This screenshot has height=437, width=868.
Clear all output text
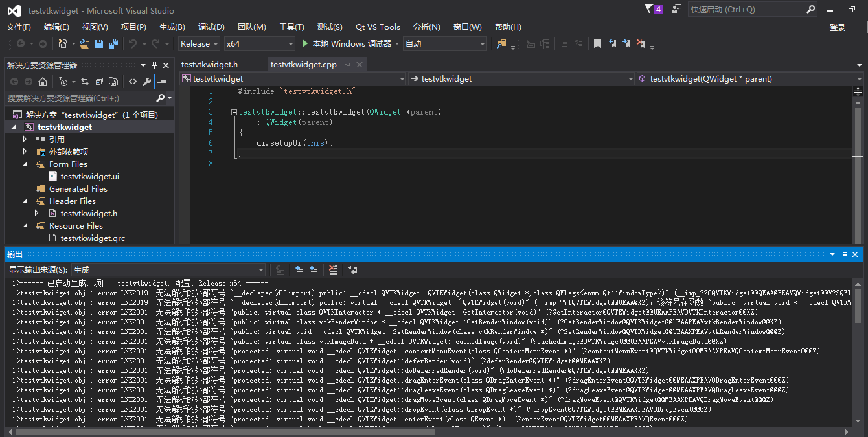tap(333, 270)
